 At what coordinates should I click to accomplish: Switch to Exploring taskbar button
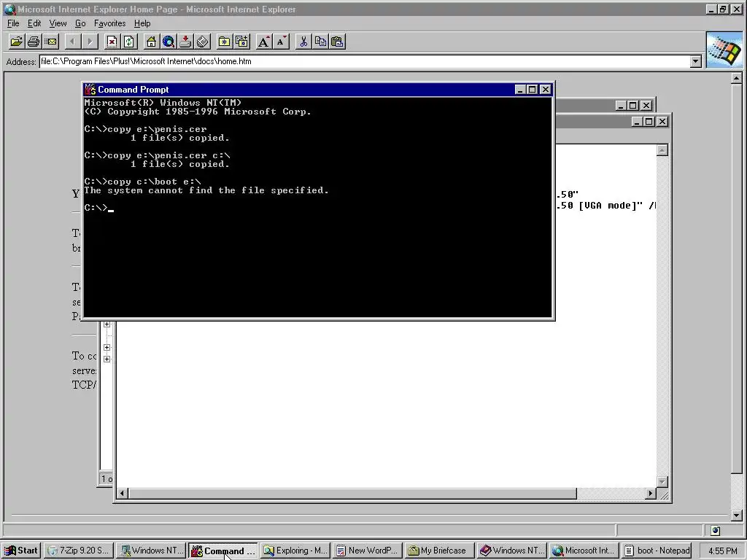(295, 551)
